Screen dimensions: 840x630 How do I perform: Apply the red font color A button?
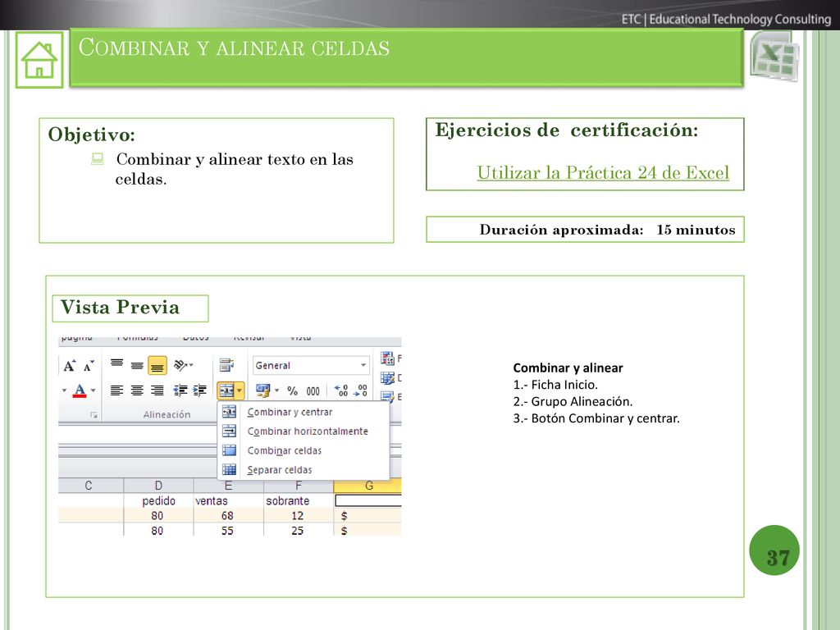coord(80,390)
